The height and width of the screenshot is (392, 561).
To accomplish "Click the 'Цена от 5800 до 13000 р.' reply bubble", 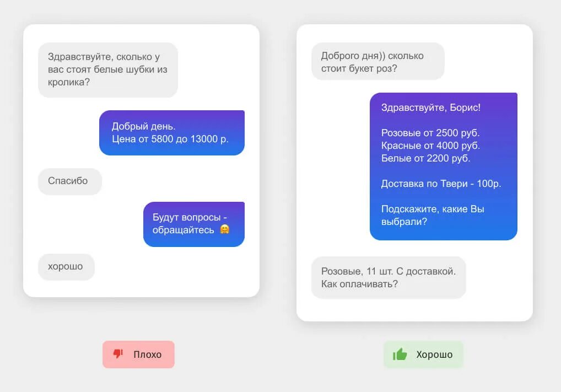I will pyautogui.click(x=172, y=133).
